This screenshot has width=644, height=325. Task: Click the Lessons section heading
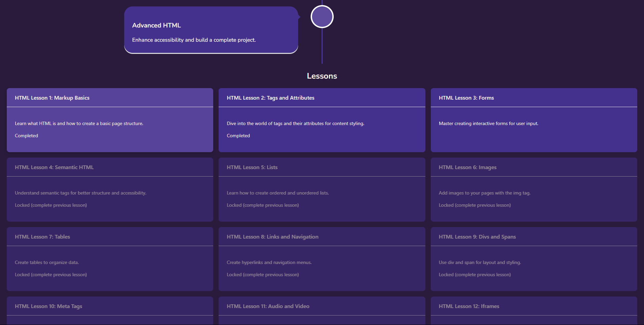(x=322, y=76)
